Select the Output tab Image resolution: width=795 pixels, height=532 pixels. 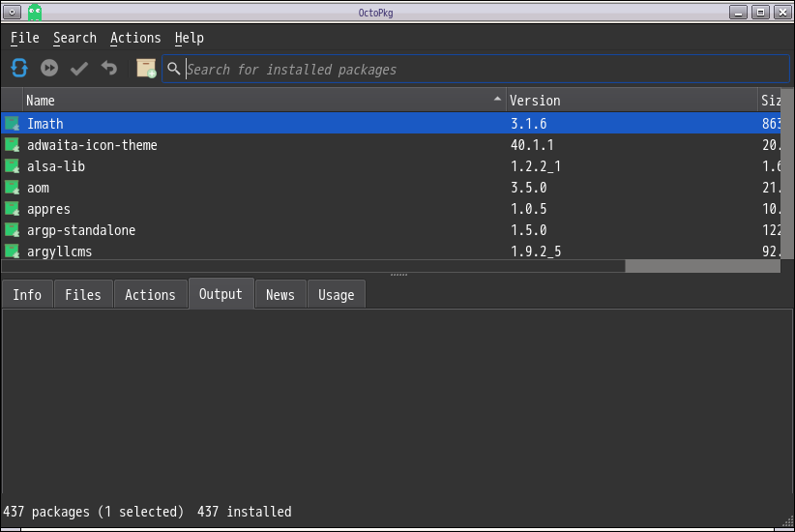[221, 294]
